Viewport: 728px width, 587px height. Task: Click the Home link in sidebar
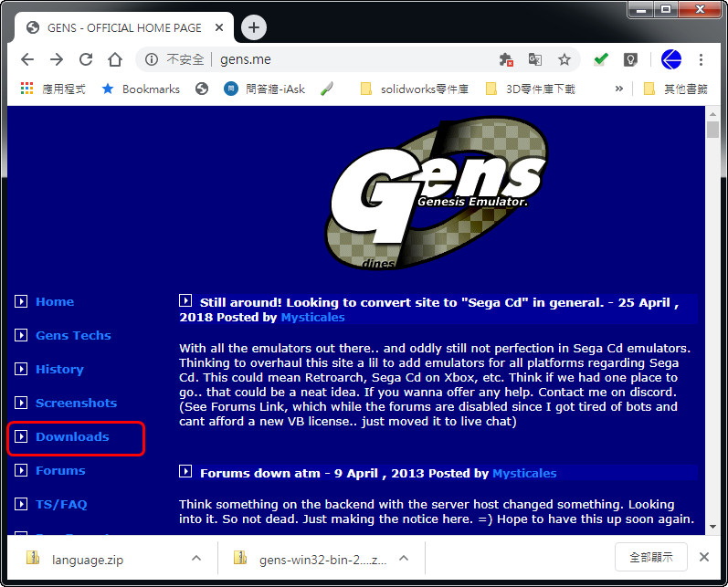[55, 301]
